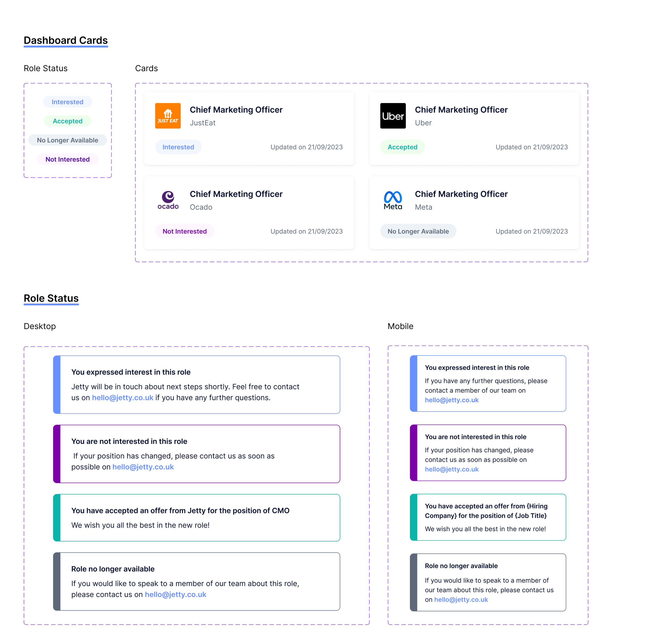Viewport: 664px width, 644px height.
Task: Click No Longer Available badge in legend
Action: pos(67,140)
